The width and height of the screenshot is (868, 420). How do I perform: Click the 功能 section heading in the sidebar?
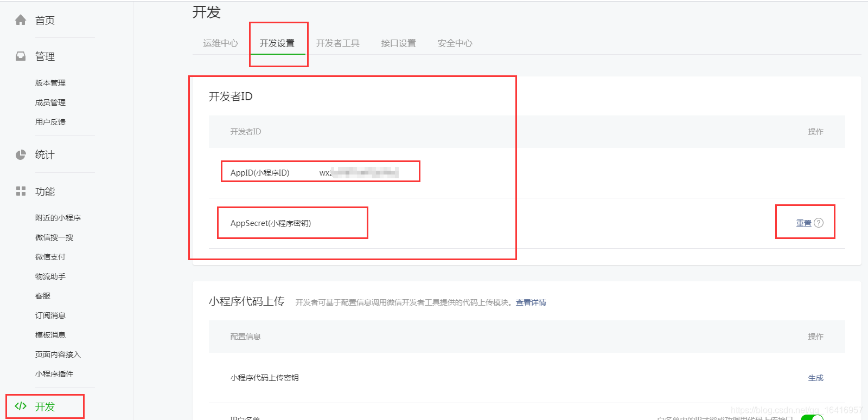(x=45, y=192)
